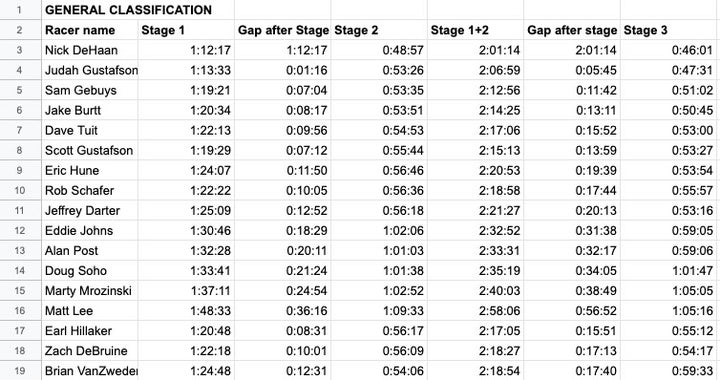Select row 3 via its row number

click(20, 50)
